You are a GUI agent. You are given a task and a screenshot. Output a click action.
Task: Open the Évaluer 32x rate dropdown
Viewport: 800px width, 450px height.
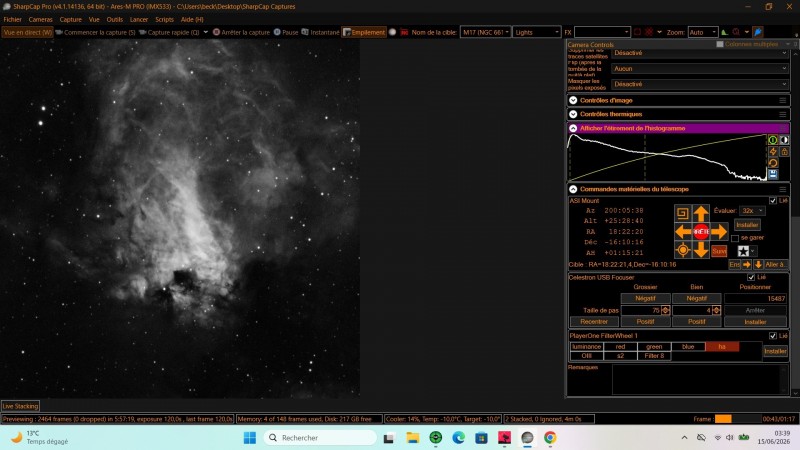click(753, 211)
